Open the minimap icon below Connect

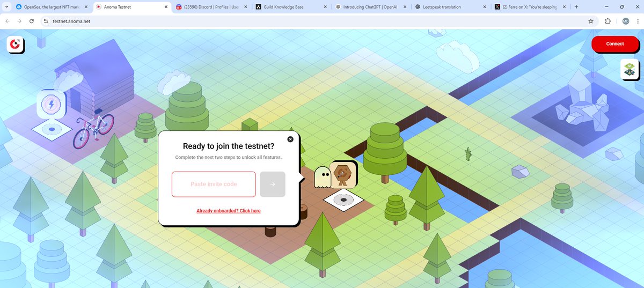[x=630, y=70]
